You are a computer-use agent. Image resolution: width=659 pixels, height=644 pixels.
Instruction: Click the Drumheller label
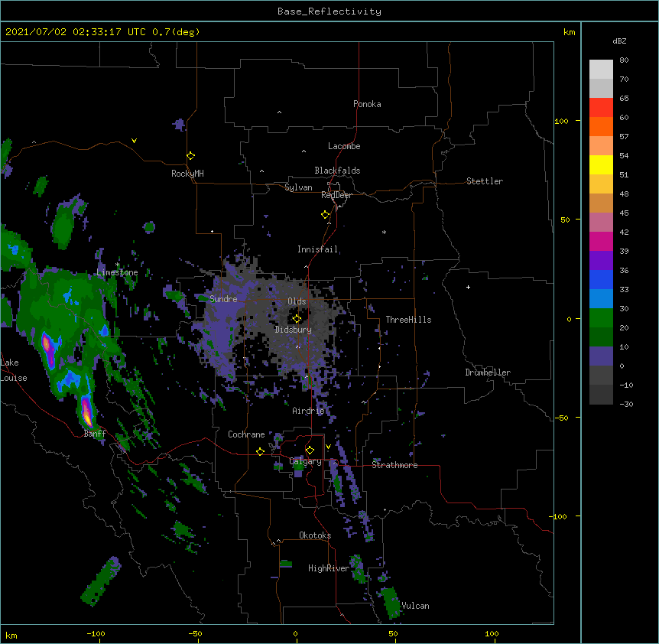pyautogui.click(x=488, y=372)
